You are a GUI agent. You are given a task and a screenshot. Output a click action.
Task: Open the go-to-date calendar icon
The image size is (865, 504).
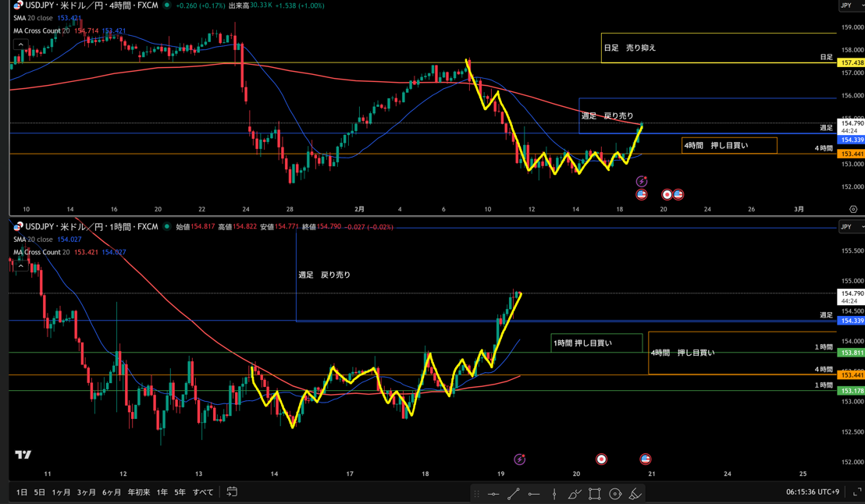tap(232, 492)
